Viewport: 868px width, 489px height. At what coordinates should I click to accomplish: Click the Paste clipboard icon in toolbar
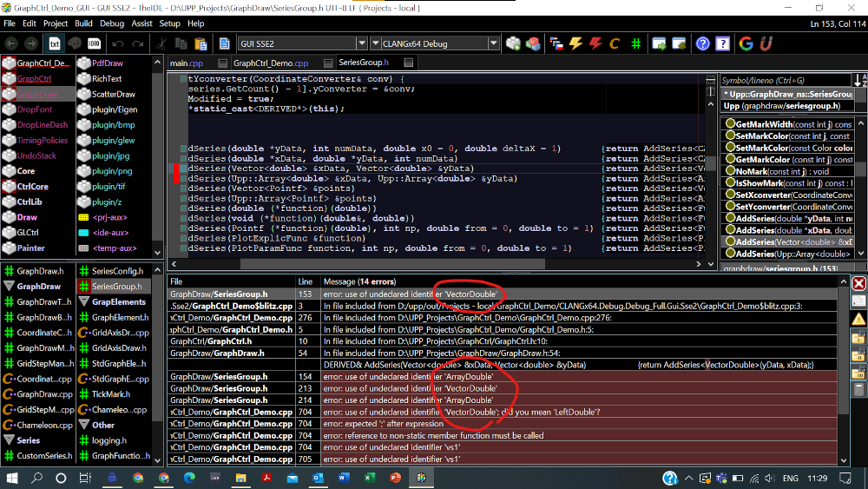201,43
